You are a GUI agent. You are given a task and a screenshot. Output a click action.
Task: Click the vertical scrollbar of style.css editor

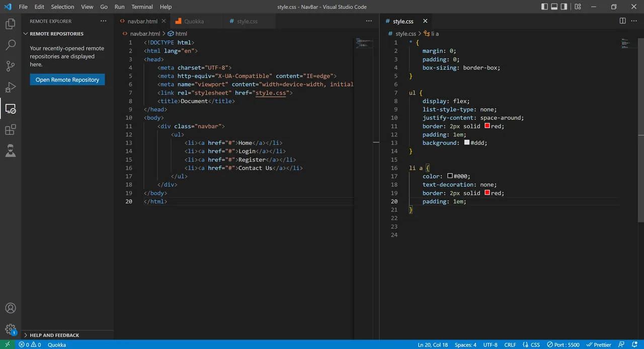(x=641, y=129)
